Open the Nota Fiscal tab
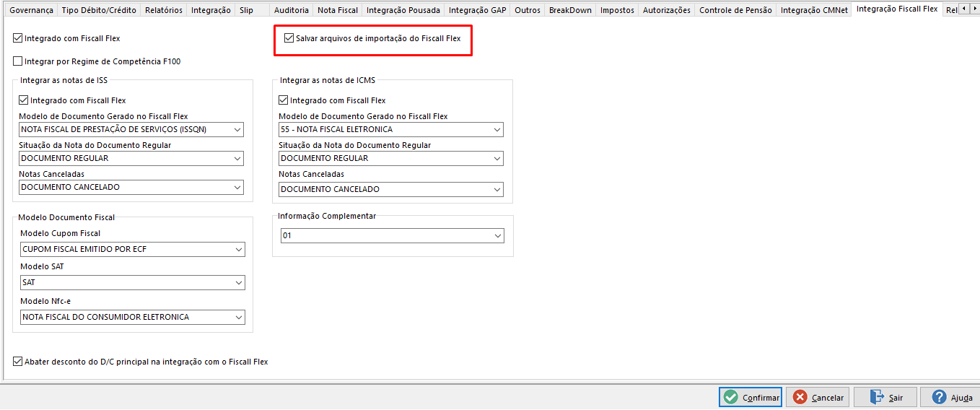This screenshot has width=980, height=410. (x=338, y=10)
